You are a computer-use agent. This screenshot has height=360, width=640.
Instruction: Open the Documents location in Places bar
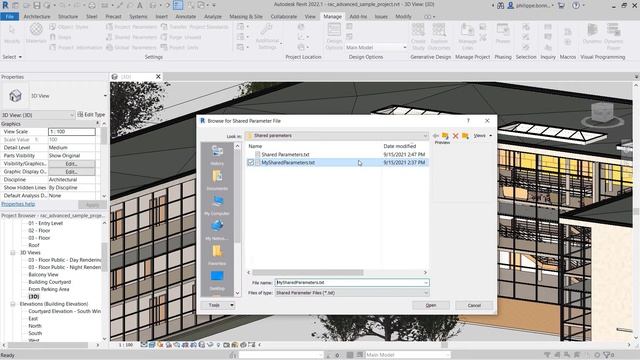tap(217, 180)
